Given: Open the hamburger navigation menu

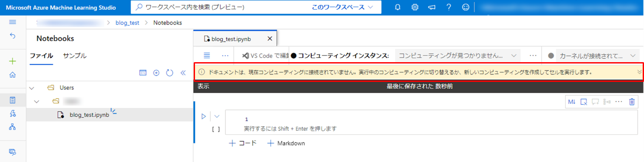Looking at the screenshot, I should (x=13, y=22).
